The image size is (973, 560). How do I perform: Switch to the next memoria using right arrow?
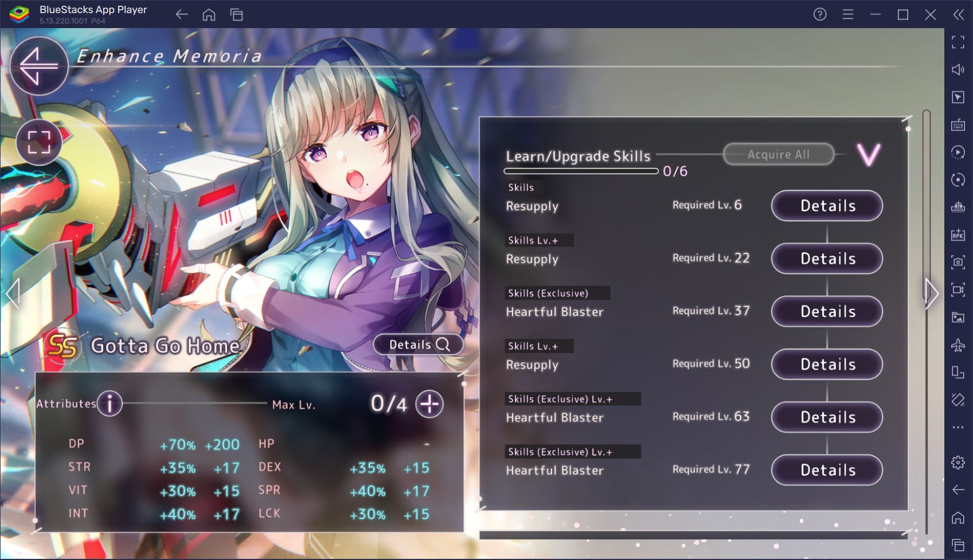[x=931, y=293]
